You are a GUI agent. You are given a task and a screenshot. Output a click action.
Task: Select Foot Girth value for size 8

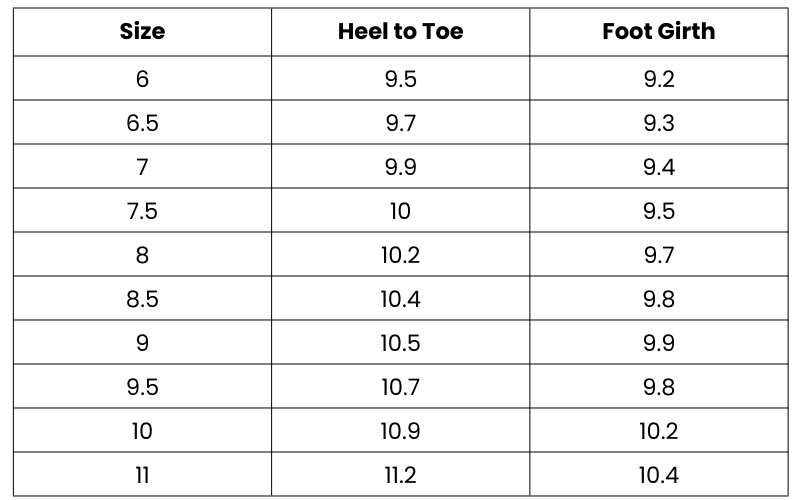659,255
